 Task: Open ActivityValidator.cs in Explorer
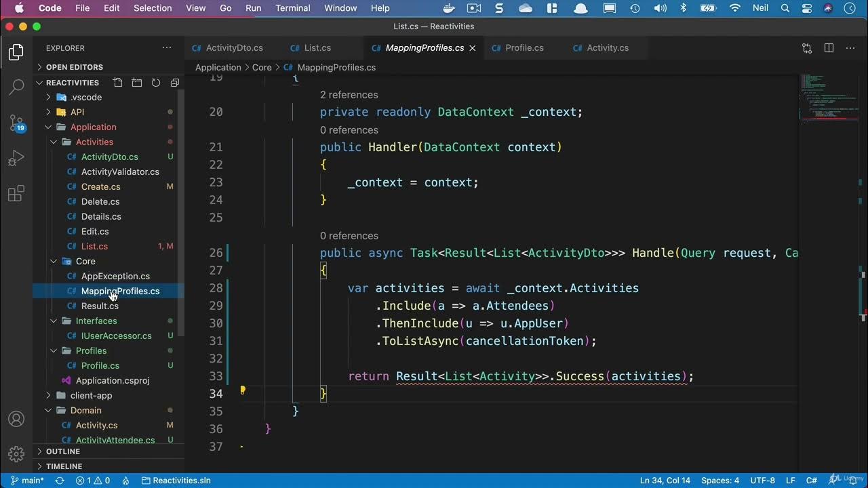click(120, 171)
